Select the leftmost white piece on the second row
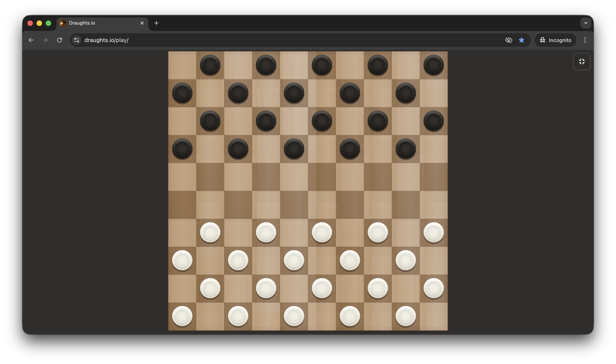The height and width of the screenshot is (364, 616). (182, 261)
